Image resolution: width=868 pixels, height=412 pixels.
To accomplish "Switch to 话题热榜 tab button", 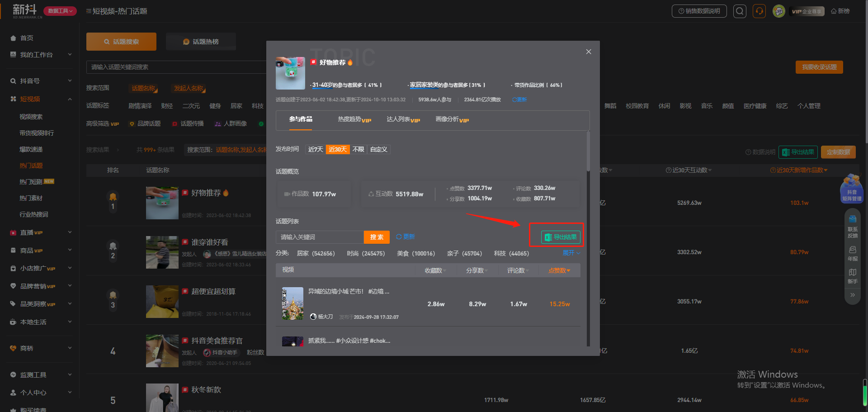I will point(201,42).
